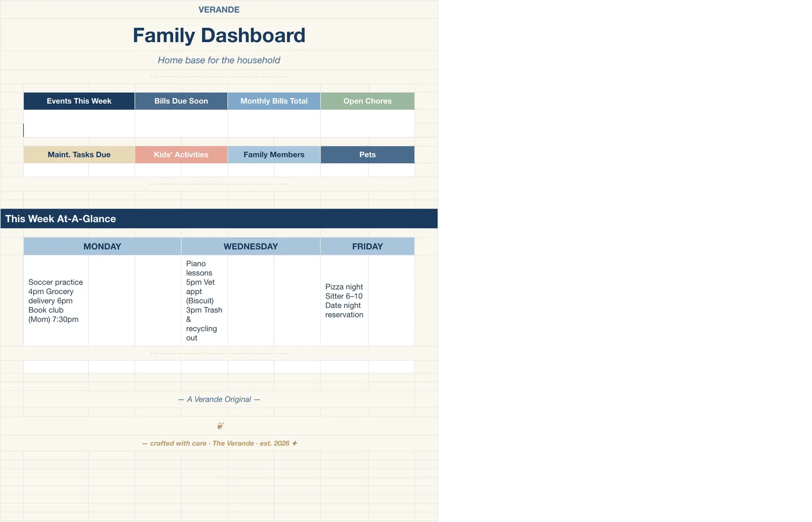Select This Week At-A-Glance section banner
Screen dimensions: 812x522
click(x=219, y=219)
